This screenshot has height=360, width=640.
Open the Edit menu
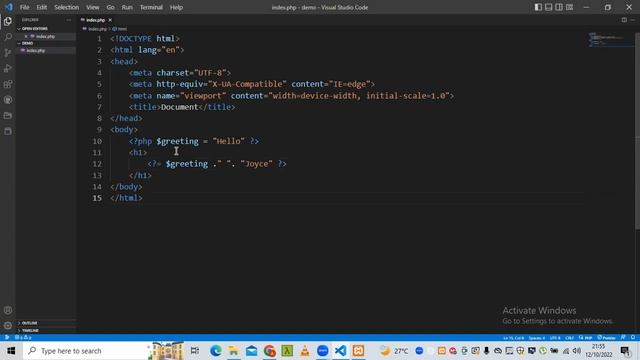coord(42,7)
